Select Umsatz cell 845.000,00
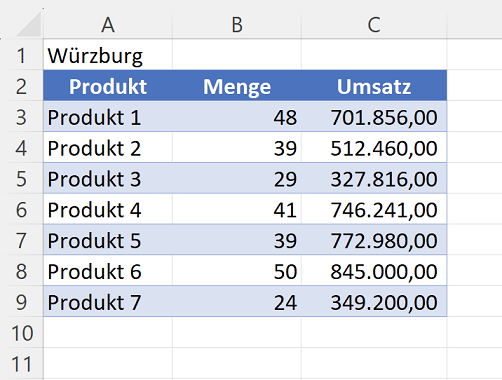Viewport: 502px width, 380px height. [374, 271]
